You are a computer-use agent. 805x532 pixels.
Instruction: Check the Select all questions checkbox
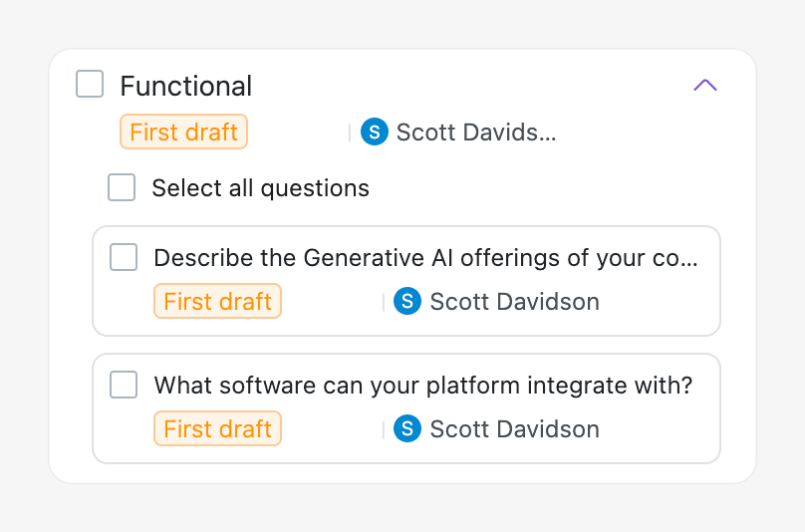point(122,187)
